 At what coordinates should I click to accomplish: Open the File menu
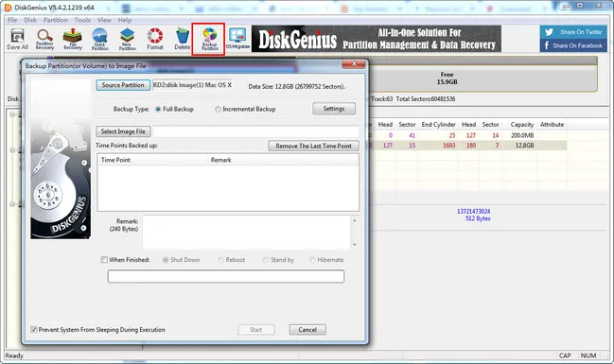pos(12,20)
